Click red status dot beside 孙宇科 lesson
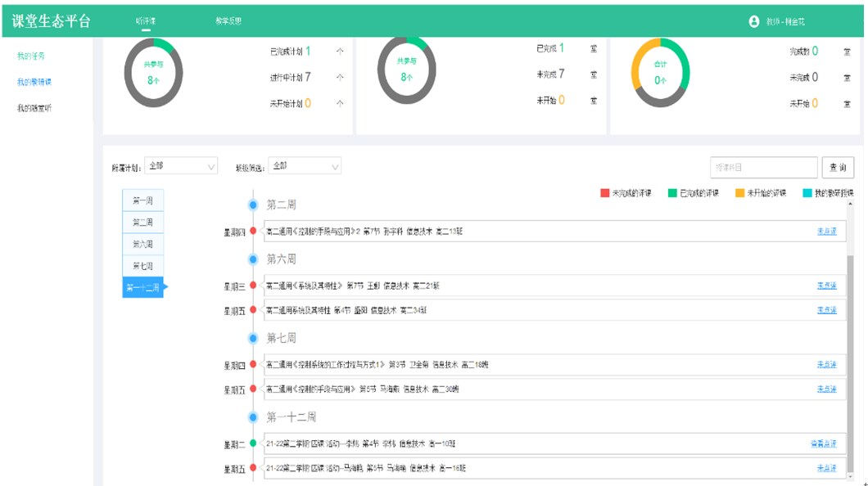Image resolution: width=868 pixels, height=486 pixels. pyautogui.click(x=253, y=232)
